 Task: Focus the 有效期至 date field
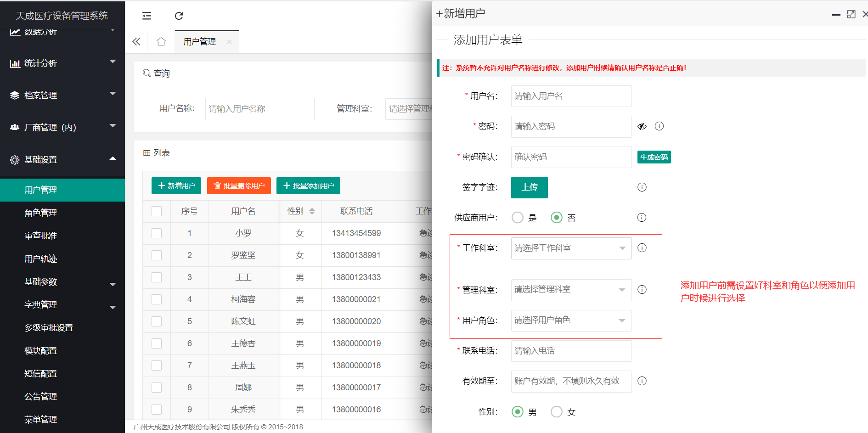pyautogui.click(x=571, y=381)
